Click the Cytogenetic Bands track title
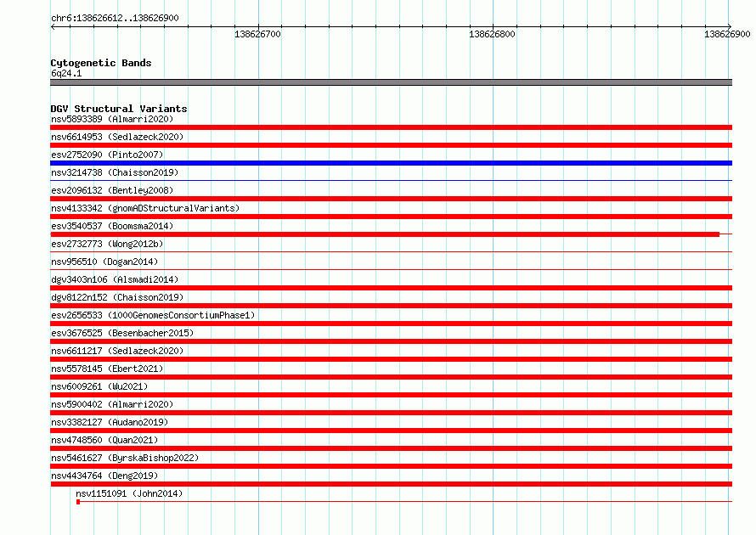The image size is (756, 535). pyautogui.click(x=101, y=63)
